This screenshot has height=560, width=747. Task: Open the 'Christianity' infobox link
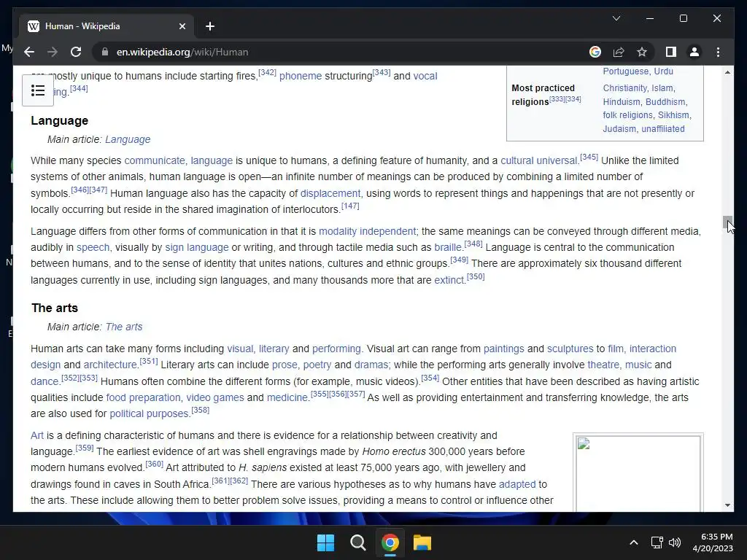[x=625, y=88]
